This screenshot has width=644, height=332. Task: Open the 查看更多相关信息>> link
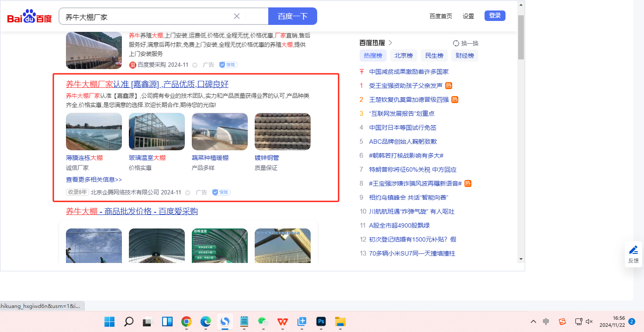(94, 180)
